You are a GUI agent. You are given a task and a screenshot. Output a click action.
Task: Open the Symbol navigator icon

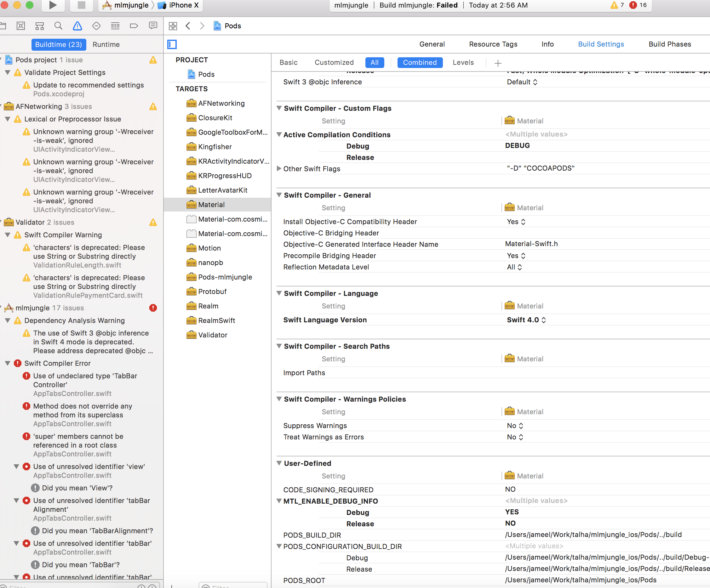[x=40, y=26]
